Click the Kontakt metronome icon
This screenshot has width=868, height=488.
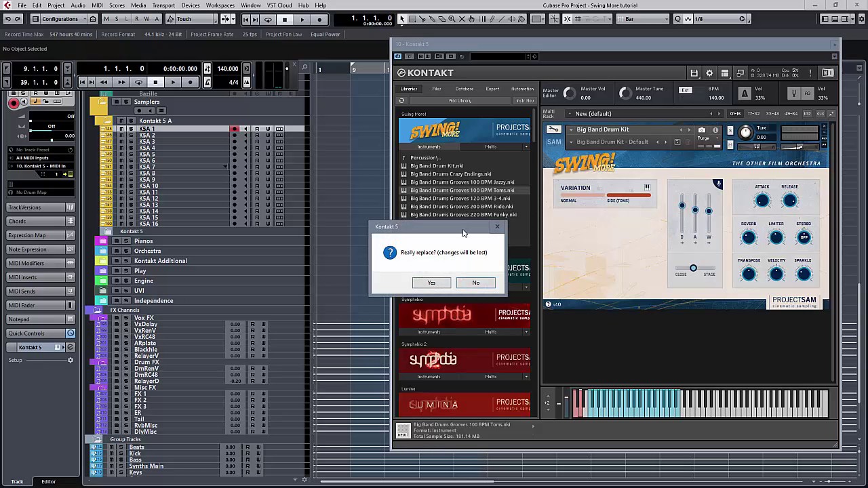point(745,94)
